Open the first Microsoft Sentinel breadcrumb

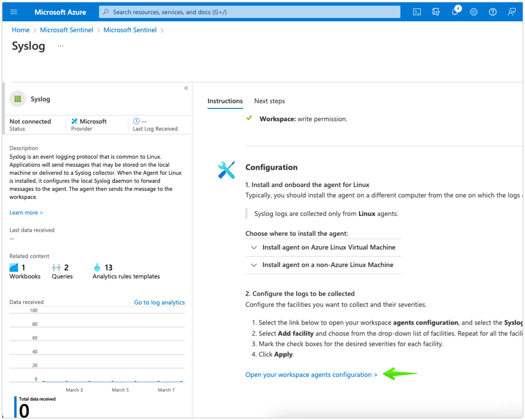(x=67, y=30)
